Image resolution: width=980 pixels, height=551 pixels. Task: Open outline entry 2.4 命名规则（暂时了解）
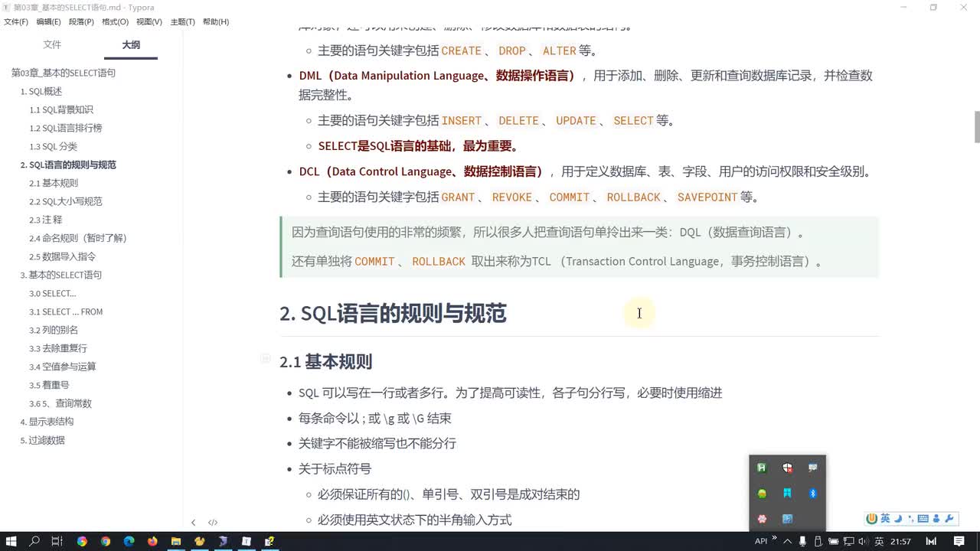[x=78, y=238]
